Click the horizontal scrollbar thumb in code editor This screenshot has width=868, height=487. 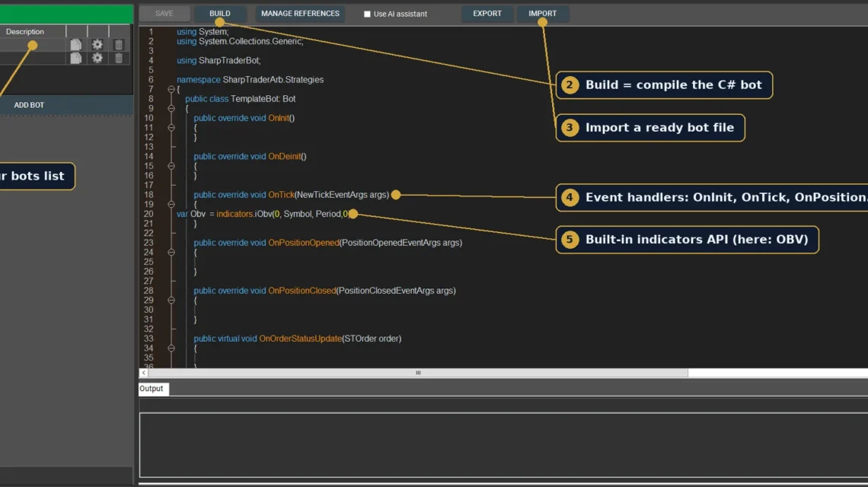418,373
